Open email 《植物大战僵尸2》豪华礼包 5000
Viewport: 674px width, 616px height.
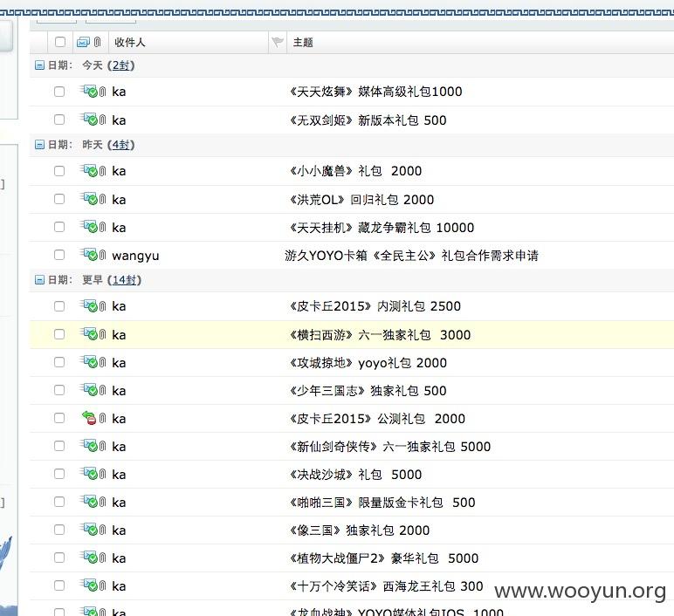(384, 558)
